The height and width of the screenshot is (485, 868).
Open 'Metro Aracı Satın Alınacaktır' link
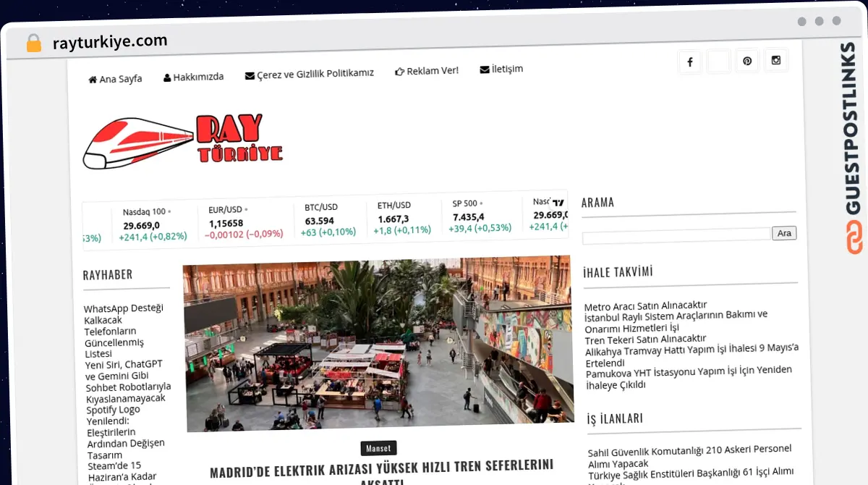click(x=645, y=305)
